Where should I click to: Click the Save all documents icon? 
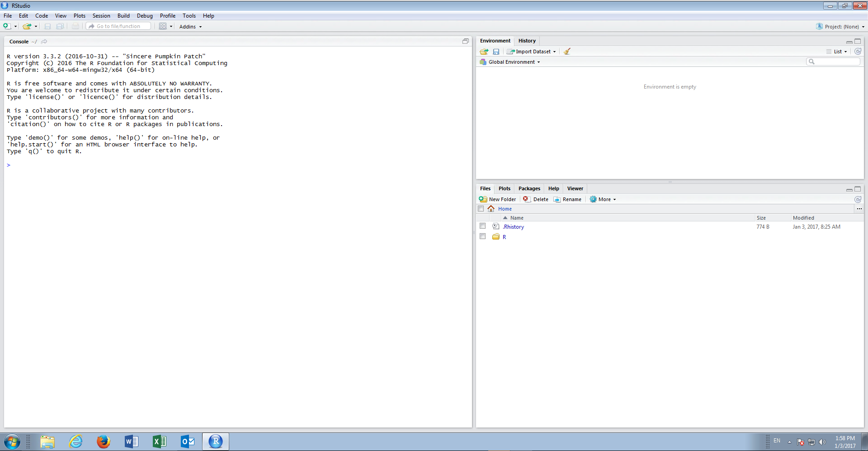60,26
